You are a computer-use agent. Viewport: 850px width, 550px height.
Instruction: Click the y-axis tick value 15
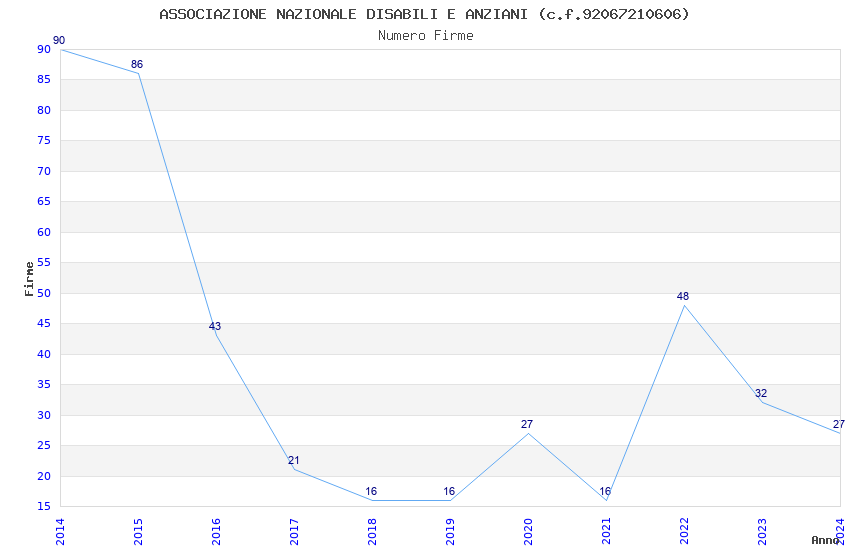pos(44,507)
